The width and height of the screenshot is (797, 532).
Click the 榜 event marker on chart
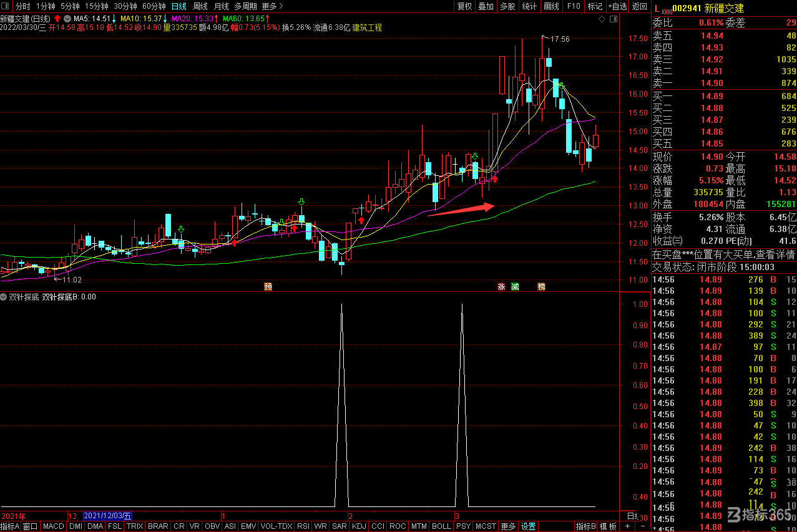pyautogui.click(x=541, y=287)
